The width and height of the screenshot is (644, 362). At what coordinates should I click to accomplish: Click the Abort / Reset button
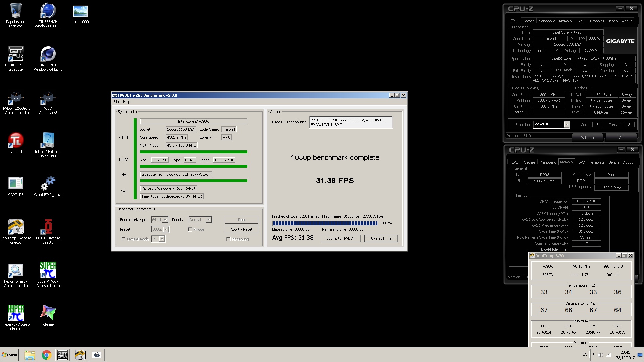[x=241, y=229]
